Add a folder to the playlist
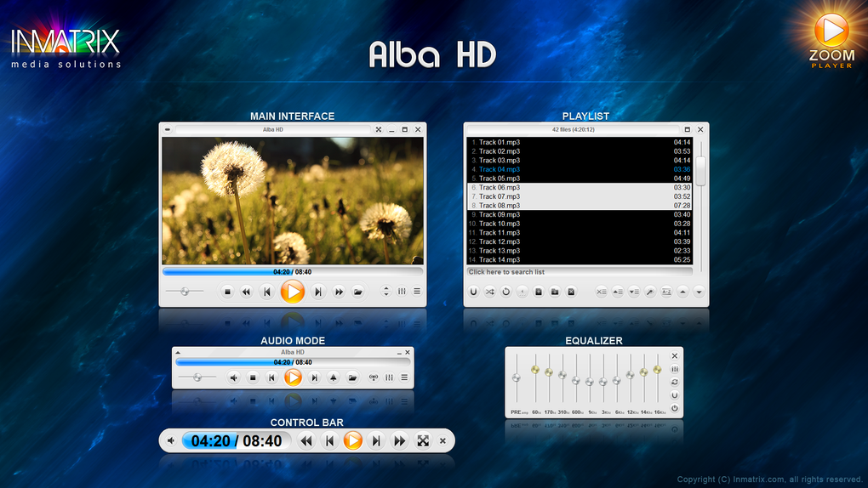Viewport: 868px width, 488px height. pyautogui.click(x=555, y=292)
